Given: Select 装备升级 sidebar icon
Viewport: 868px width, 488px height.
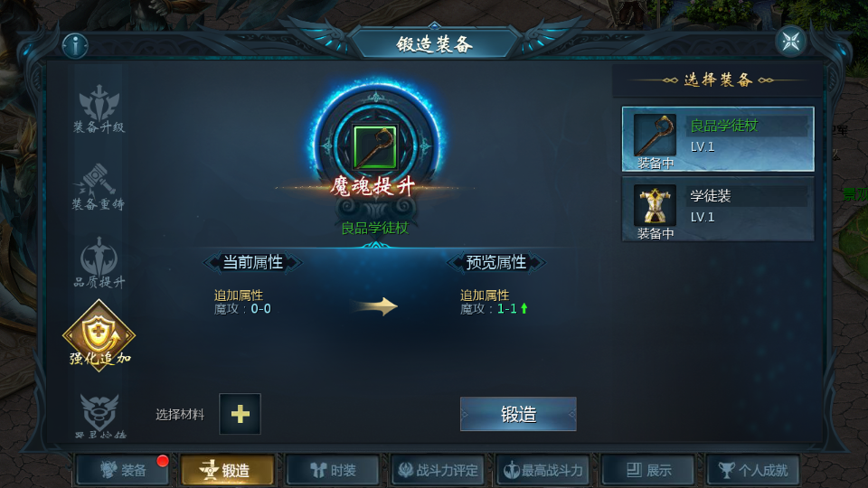Looking at the screenshot, I should [x=99, y=109].
